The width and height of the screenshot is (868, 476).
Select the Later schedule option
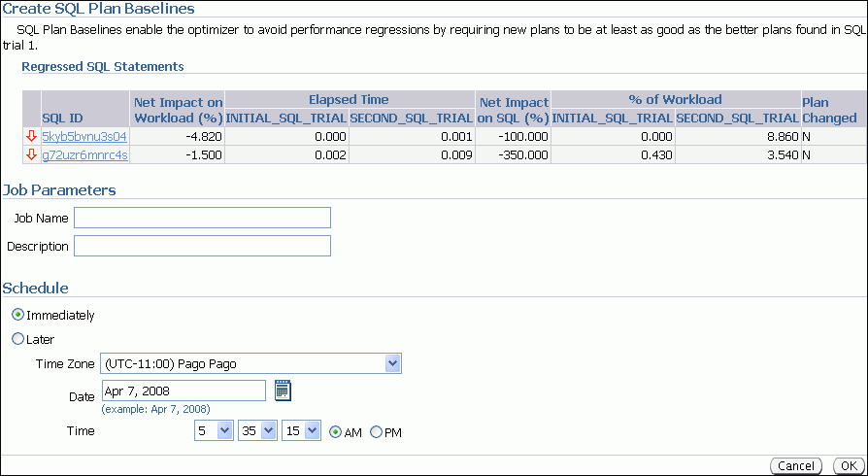tap(18, 339)
